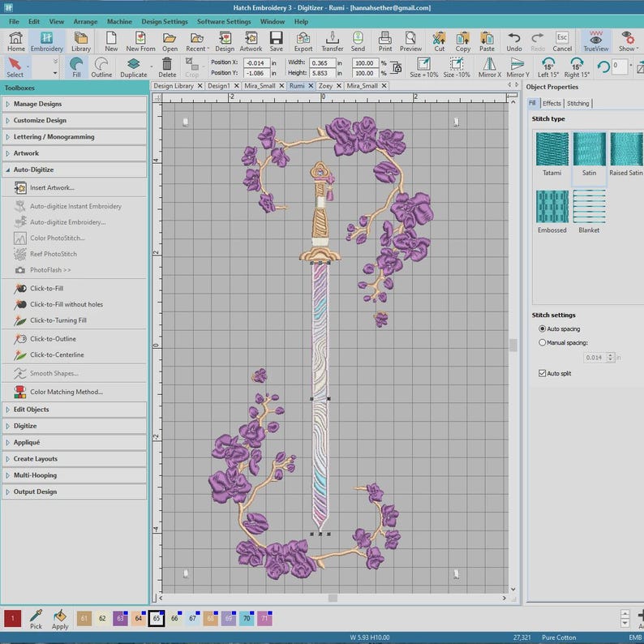The height and width of the screenshot is (644, 644).
Task: Enable the Manual spacing radio option
Action: tap(542, 342)
